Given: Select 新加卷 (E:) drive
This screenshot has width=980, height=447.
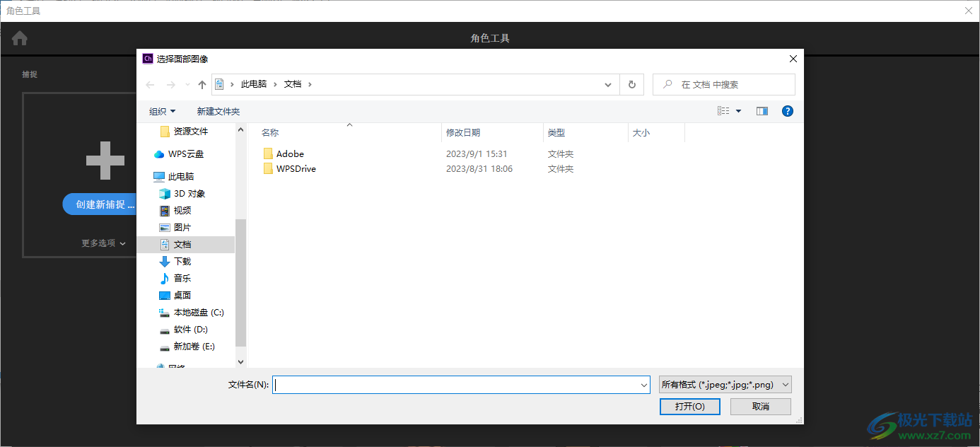Looking at the screenshot, I should tap(194, 347).
